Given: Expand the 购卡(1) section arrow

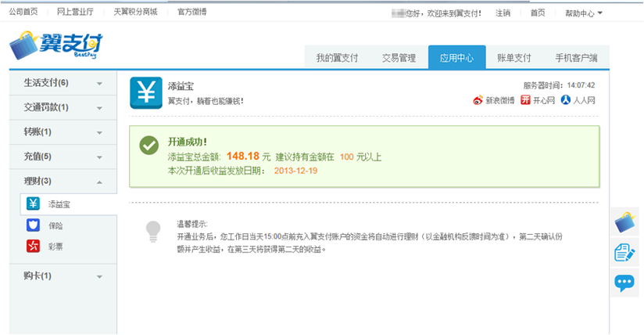Looking at the screenshot, I should [x=99, y=277].
